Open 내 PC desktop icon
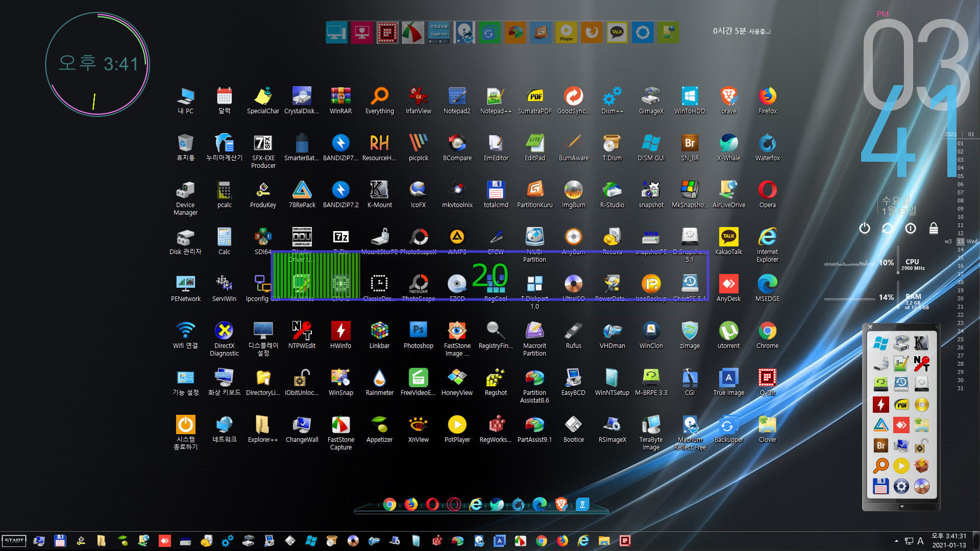This screenshot has width=980, height=551. pyautogui.click(x=185, y=100)
